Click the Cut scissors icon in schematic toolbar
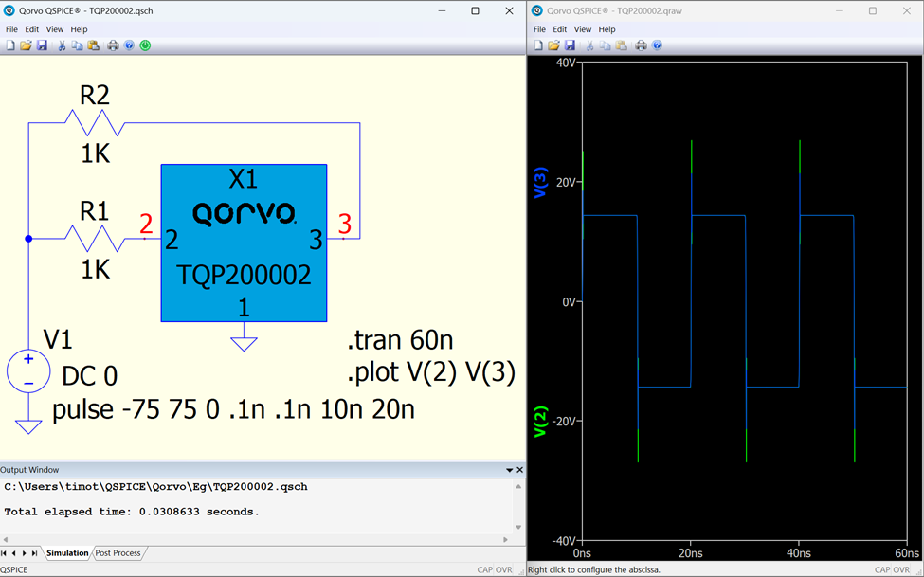The width and height of the screenshot is (924, 577). [62, 45]
